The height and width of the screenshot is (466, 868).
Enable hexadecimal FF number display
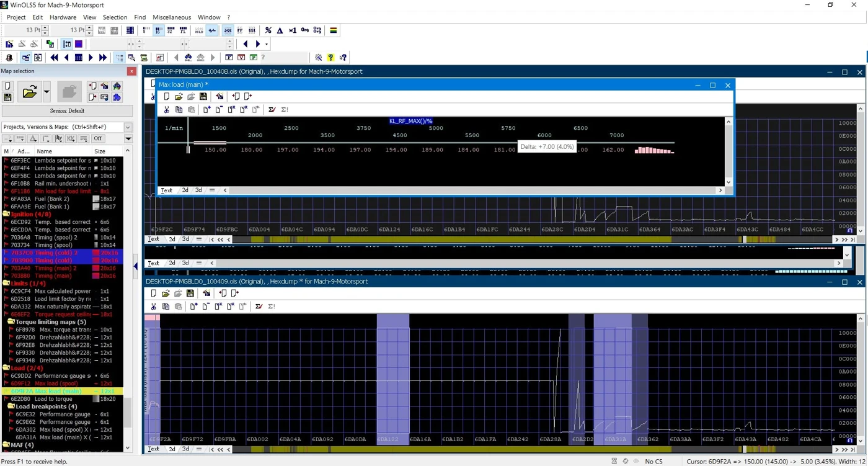[240, 30]
